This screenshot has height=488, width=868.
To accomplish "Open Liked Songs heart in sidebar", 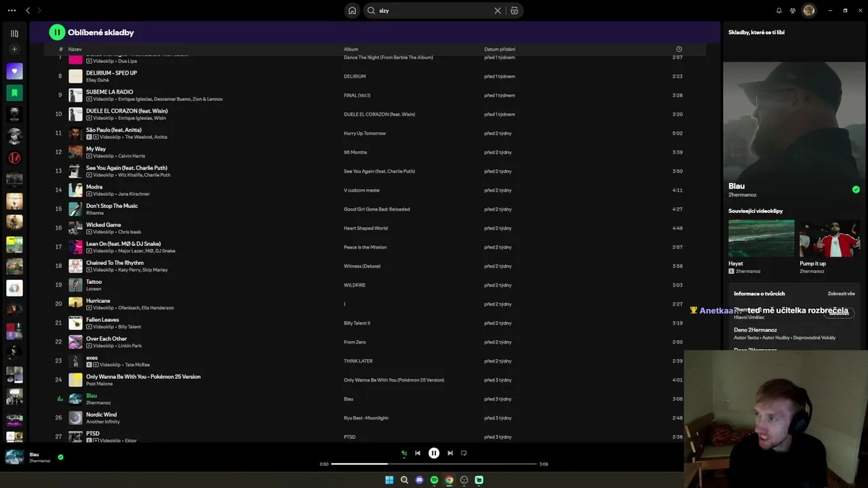I will (14, 70).
